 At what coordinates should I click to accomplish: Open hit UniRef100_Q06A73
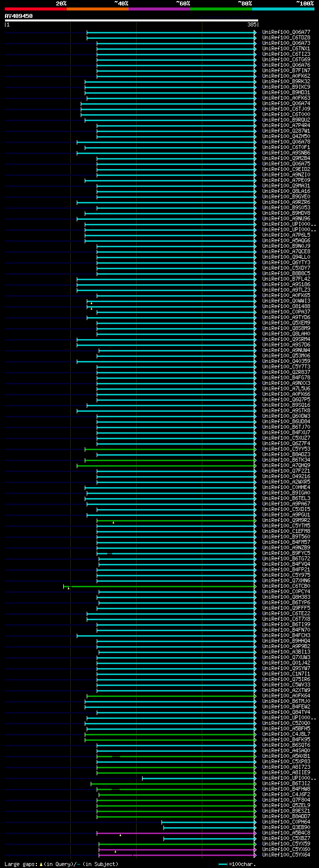[x=286, y=43]
